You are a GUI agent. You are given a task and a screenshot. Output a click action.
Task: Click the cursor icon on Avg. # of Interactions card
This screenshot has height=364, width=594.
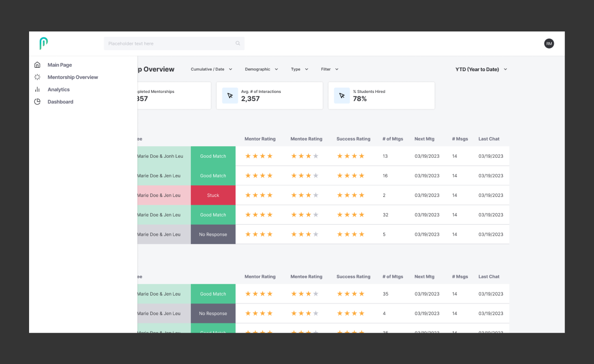click(230, 95)
